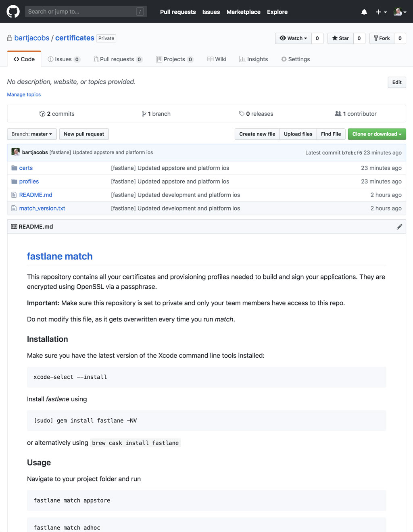The image size is (413, 532).
Task: Click the pencil icon to edit README.md
Action: click(x=400, y=226)
